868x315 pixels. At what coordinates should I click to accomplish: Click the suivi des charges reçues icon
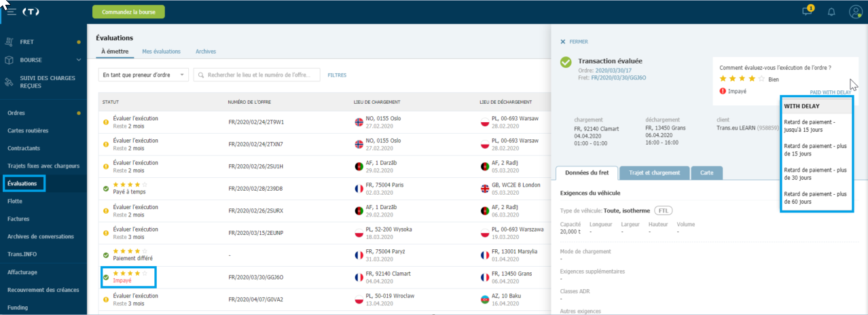[10, 82]
